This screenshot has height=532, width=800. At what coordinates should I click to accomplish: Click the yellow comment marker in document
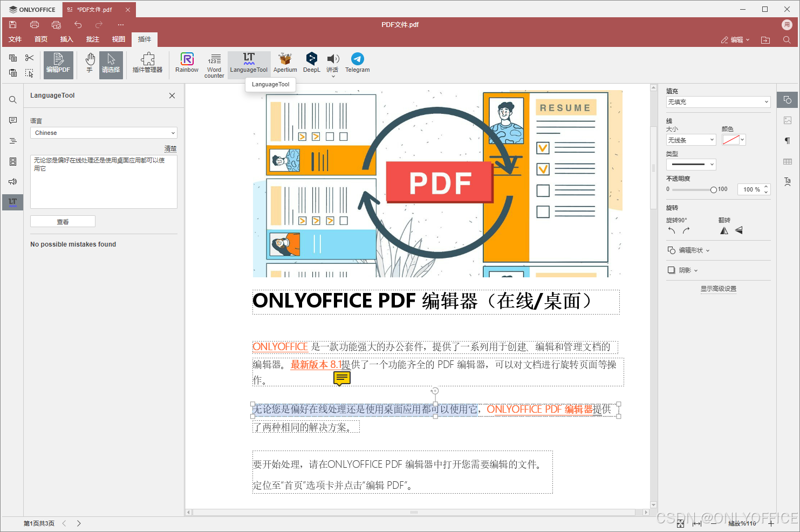[342, 379]
